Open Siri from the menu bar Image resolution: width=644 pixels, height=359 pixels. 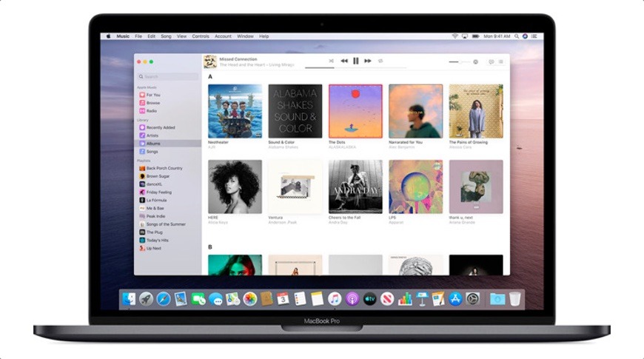525,36
